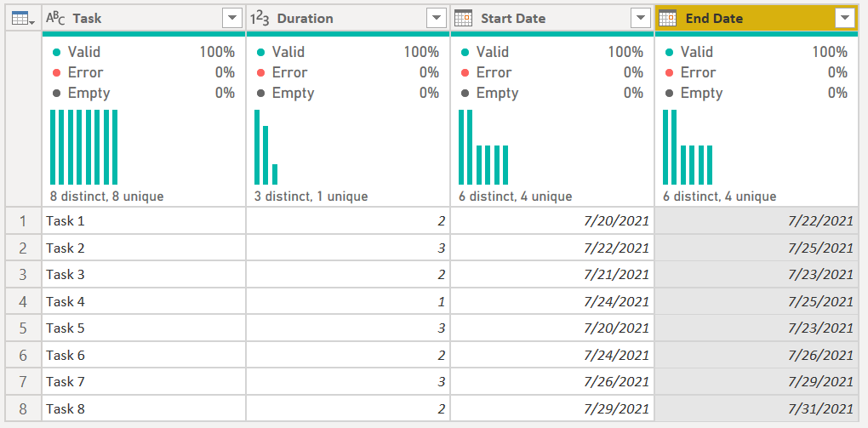Select row number 8
Viewport: 868px width, 428px height.
tap(23, 408)
